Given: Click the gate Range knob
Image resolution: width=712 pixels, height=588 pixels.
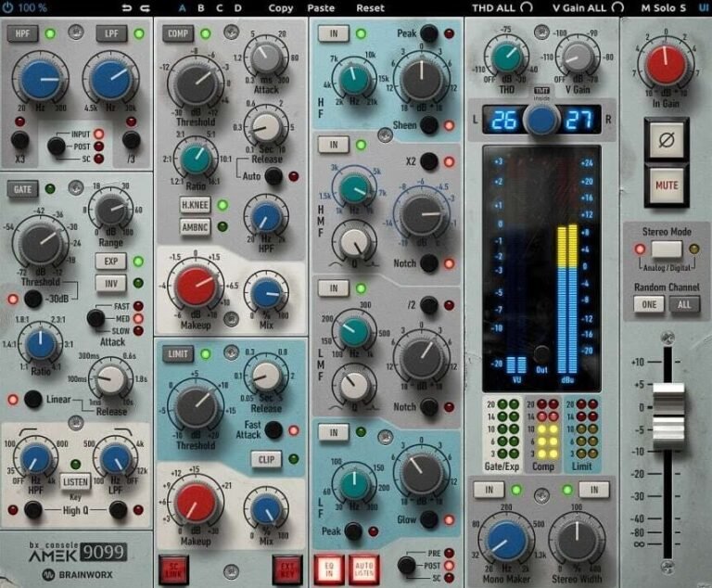Looking at the screenshot, I should pyautogui.click(x=111, y=210).
